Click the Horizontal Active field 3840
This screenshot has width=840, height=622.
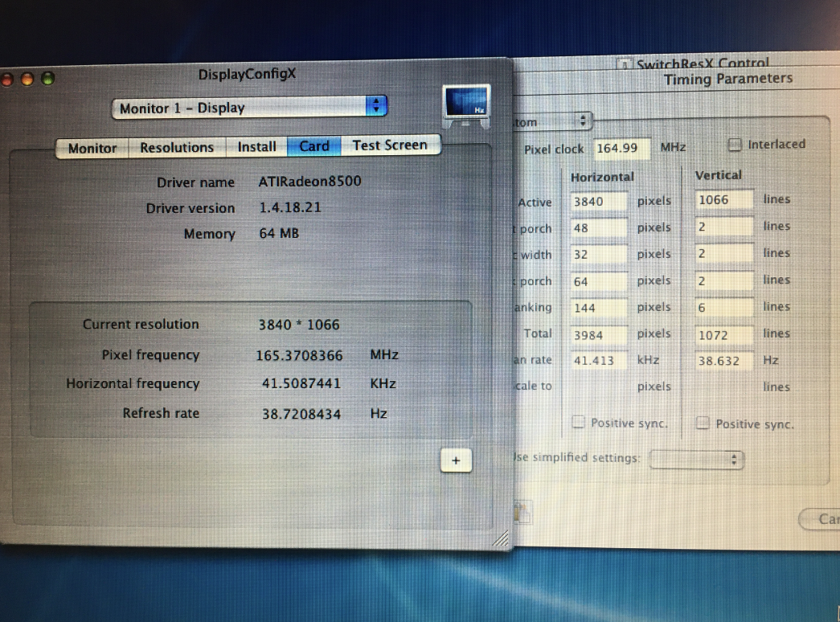pyautogui.click(x=598, y=202)
